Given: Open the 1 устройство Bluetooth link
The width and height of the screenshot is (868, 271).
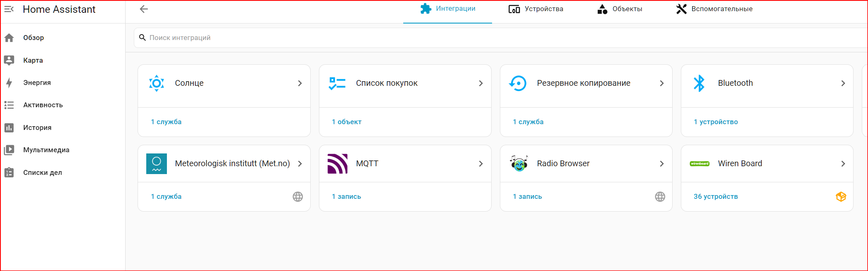Looking at the screenshot, I should pos(716,122).
